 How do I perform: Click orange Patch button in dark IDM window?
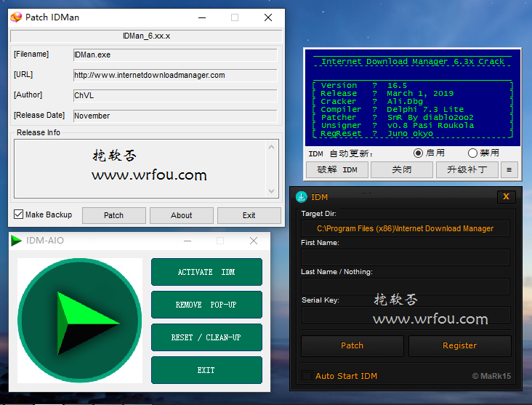[352, 345]
